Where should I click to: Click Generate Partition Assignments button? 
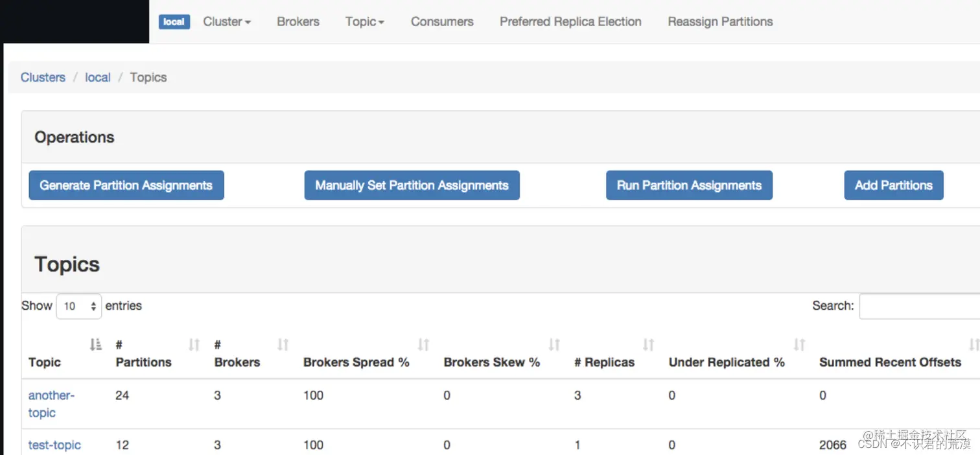click(126, 185)
